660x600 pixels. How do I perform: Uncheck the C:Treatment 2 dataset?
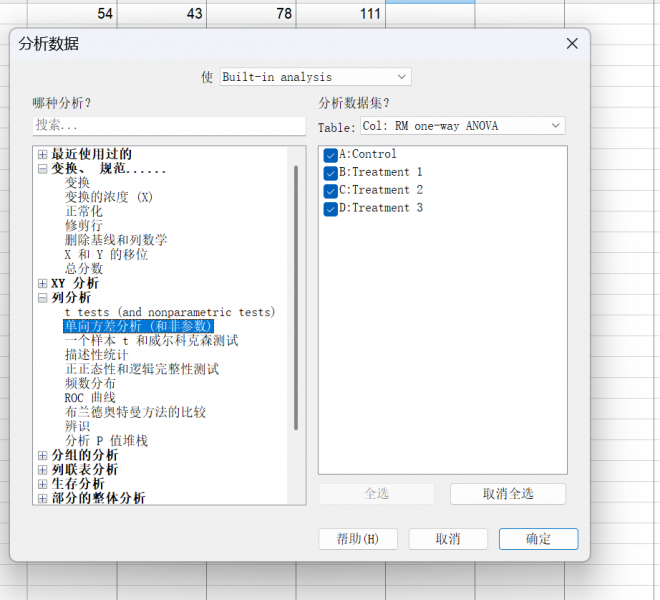[330, 191]
